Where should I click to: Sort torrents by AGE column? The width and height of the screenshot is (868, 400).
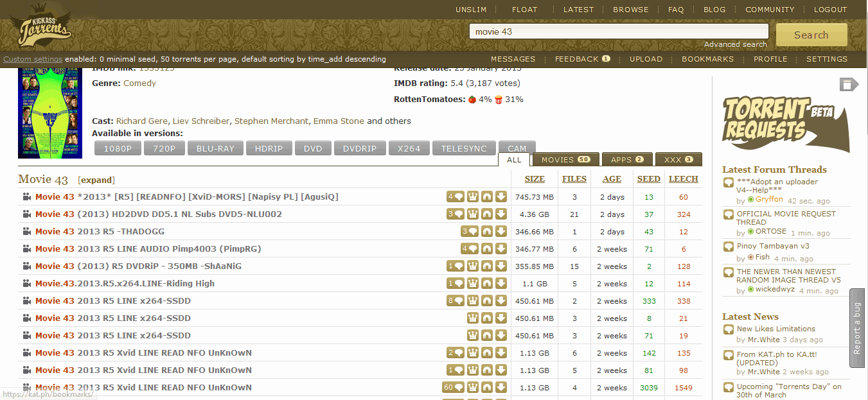click(x=612, y=179)
